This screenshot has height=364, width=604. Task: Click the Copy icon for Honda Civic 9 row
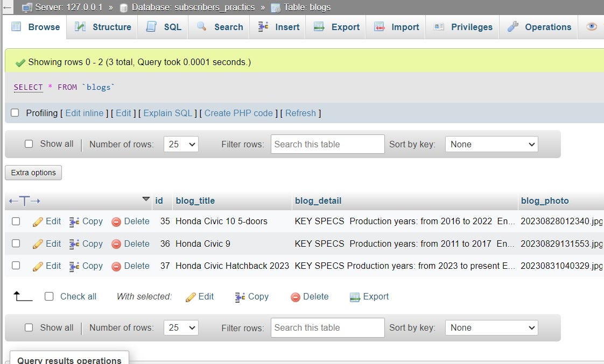(x=74, y=244)
